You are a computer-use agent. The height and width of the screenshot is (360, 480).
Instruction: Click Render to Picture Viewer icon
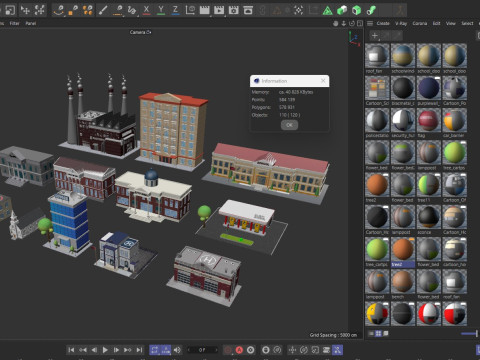[x=219, y=10]
